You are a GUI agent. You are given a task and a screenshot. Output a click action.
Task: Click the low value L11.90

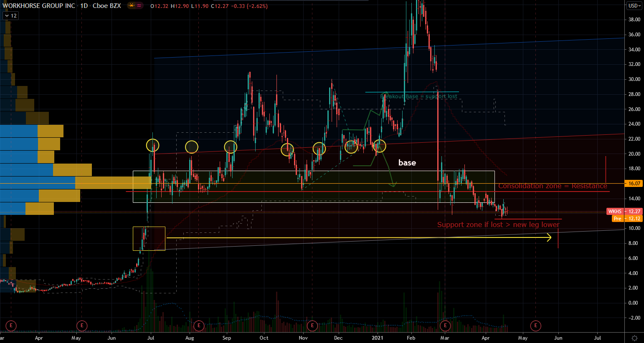[x=200, y=6]
